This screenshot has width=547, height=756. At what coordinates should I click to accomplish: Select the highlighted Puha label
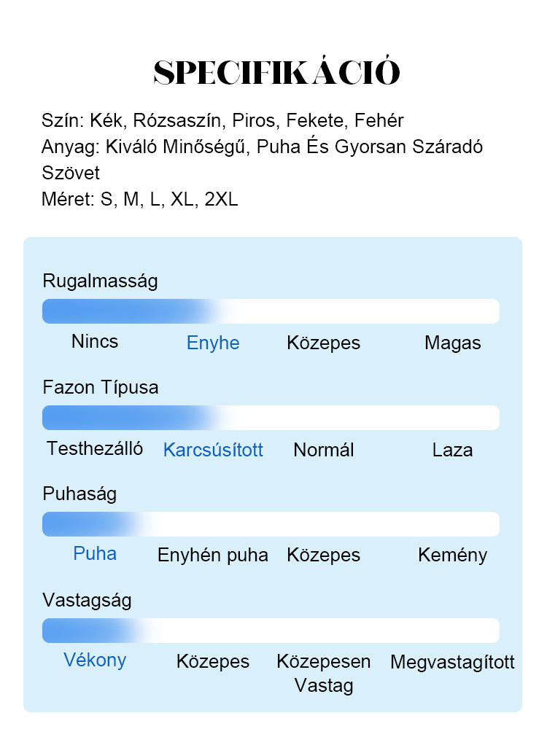95,553
